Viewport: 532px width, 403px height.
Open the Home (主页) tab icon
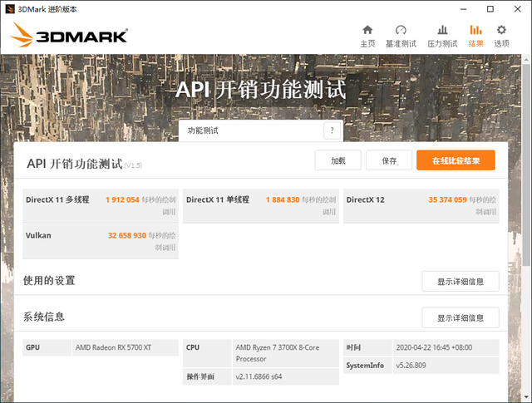click(367, 30)
